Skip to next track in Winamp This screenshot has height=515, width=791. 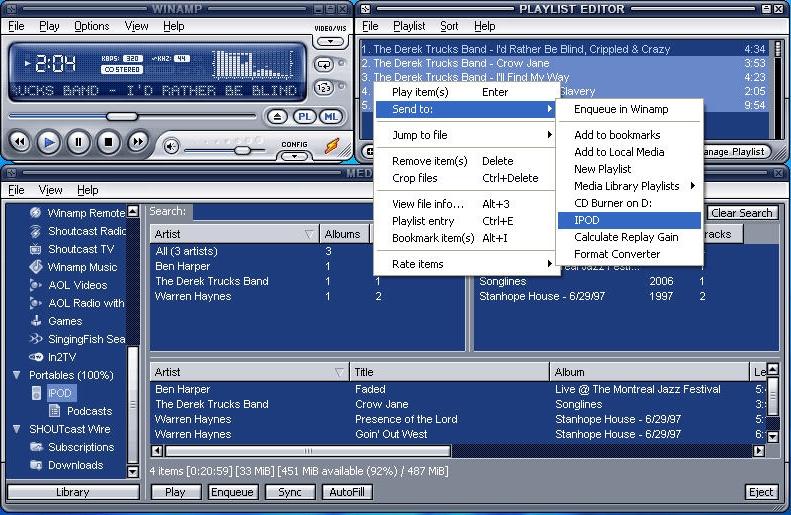point(137,143)
